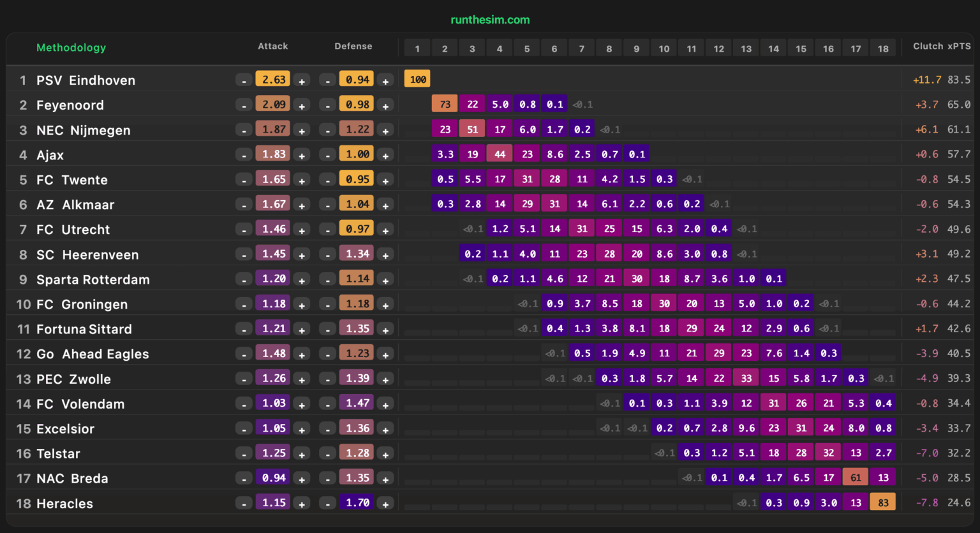Select the xPTS column header
The height and width of the screenshot is (533, 980).
pyautogui.click(x=959, y=47)
